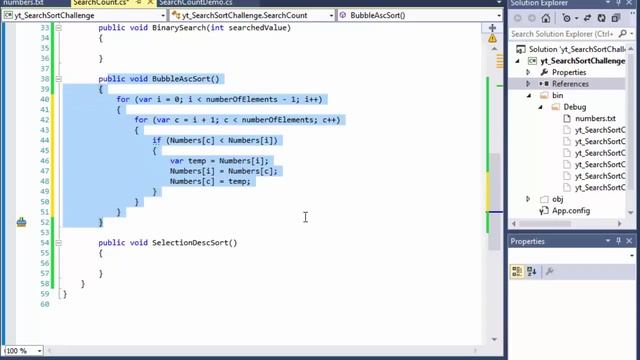
Task: Click the bin folder icon
Action: coord(544,96)
